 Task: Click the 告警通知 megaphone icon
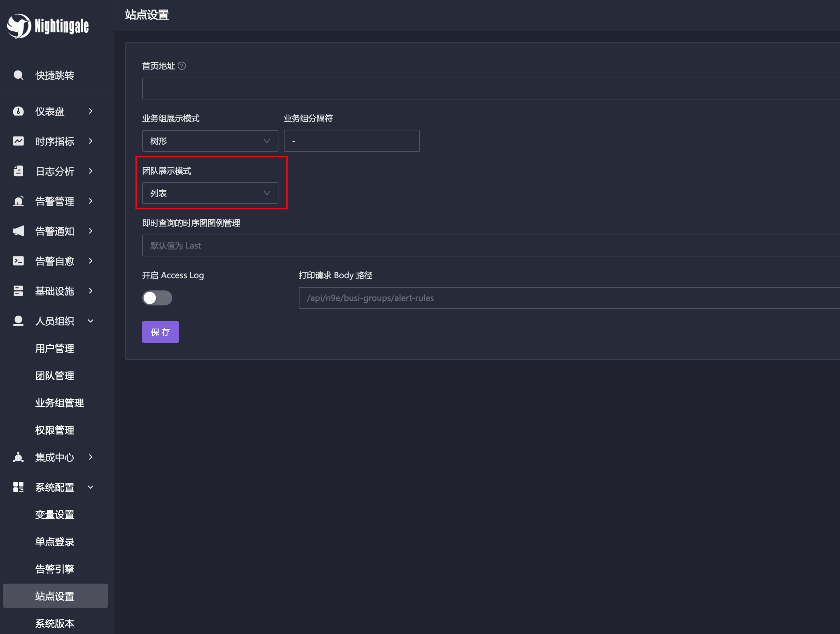[x=18, y=231]
